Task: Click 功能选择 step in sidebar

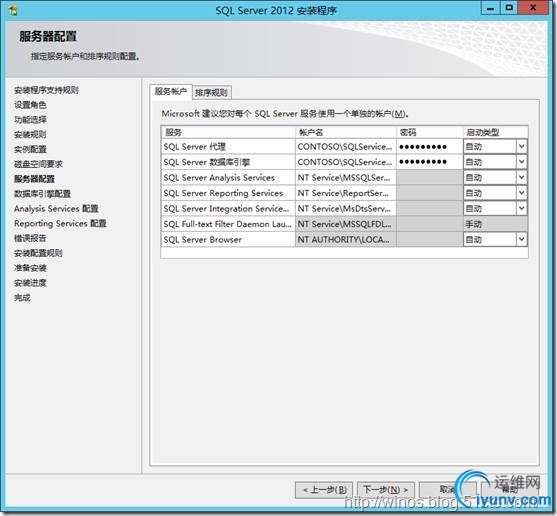Action: 30,120
